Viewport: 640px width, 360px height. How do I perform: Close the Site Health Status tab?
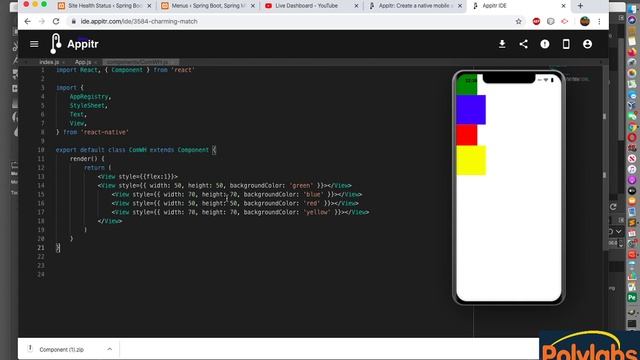149,6
